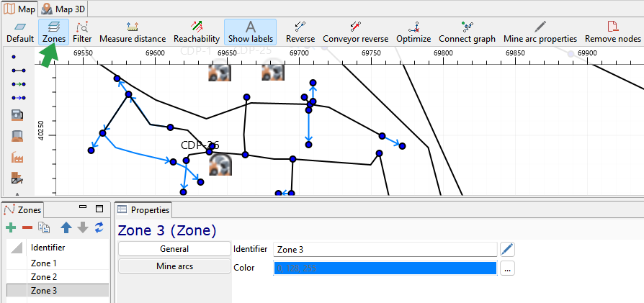This screenshot has width=644, height=303.
Task: Open Mine arc properties tool
Action: point(540,32)
